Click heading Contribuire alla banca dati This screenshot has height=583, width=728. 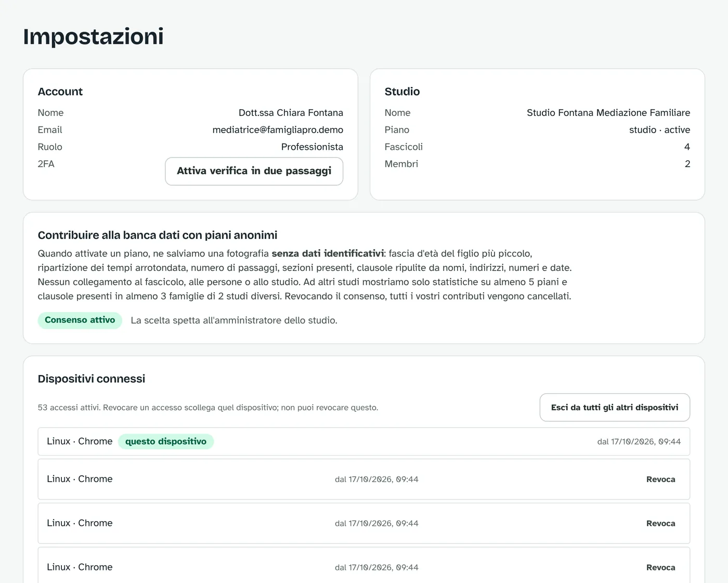tap(158, 235)
